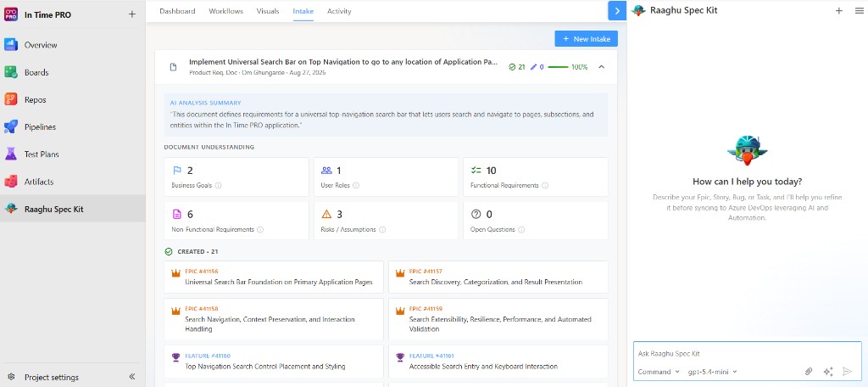Open EPIC #41157 Search Discovery card

(498, 278)
